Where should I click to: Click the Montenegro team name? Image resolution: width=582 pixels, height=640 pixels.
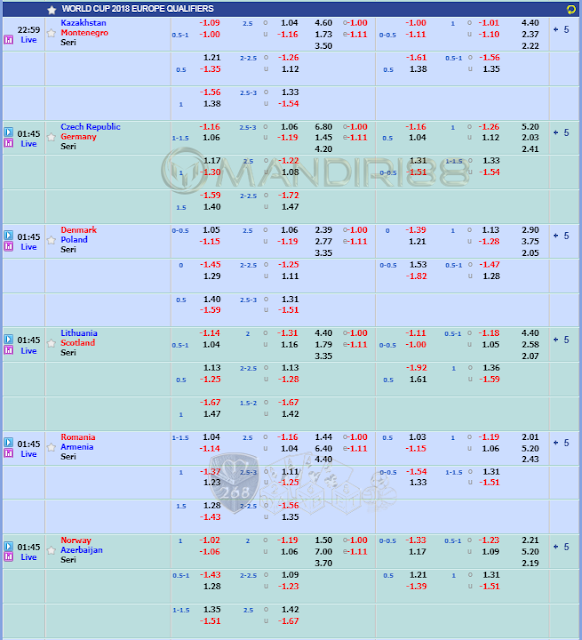[x=84, y=33]
